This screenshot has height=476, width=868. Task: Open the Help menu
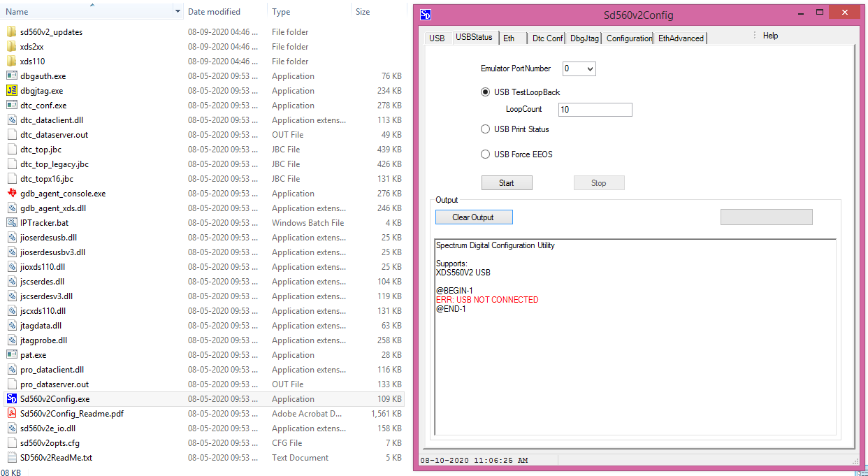(770, 36)
